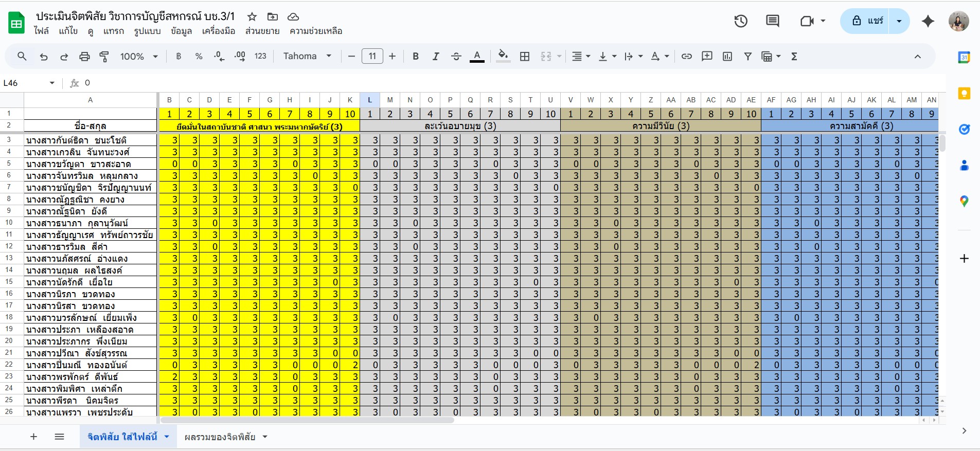This screenshot has width=980, height=451.
Task: Open version history clock icon
Action: tap(741, 21)
